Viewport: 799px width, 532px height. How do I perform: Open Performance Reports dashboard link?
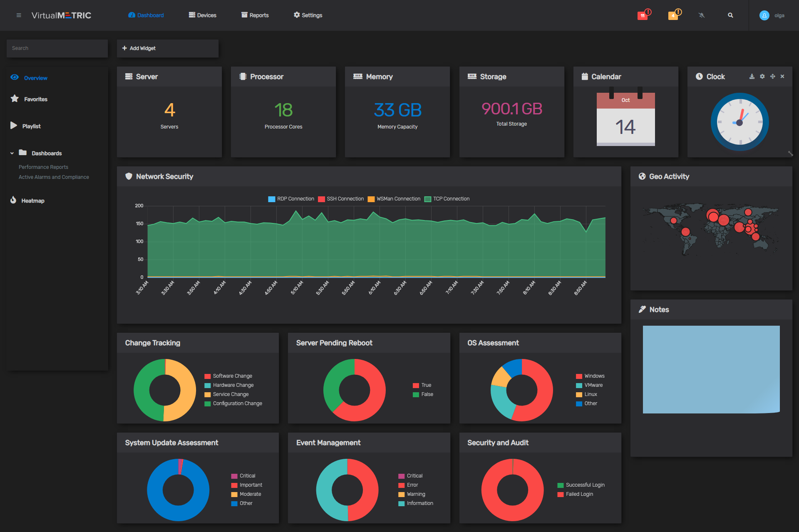(x=43, y=167)
